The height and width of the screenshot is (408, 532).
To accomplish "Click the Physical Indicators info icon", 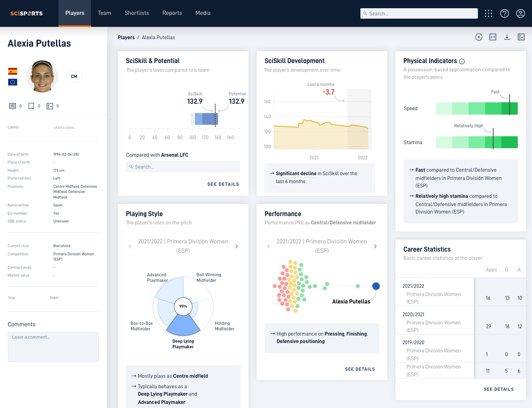I will (x=462, y=61).
